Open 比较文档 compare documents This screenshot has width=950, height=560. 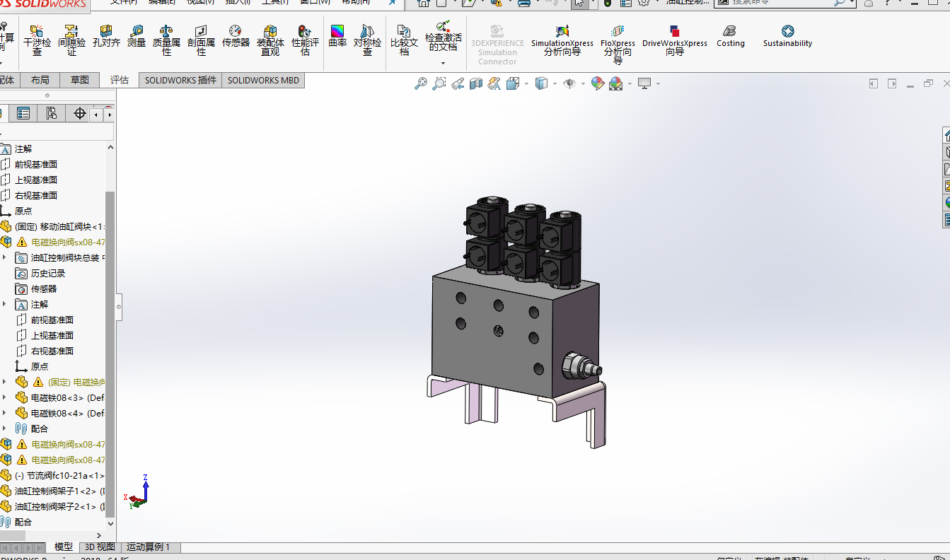tap(404, 40)
